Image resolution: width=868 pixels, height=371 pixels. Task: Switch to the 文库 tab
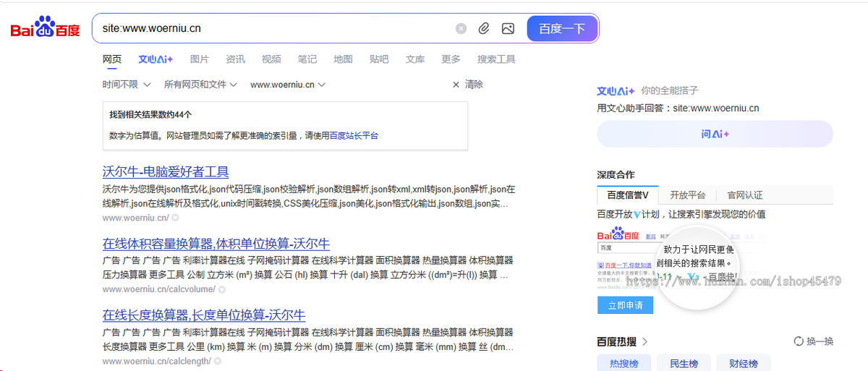coord(415,59)
